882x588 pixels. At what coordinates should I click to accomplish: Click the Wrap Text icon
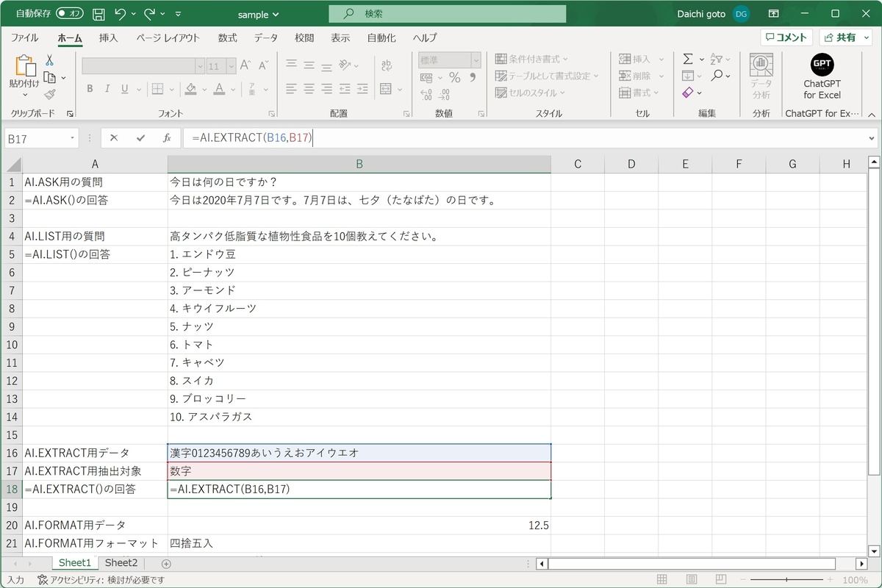(x=386, y=65)
